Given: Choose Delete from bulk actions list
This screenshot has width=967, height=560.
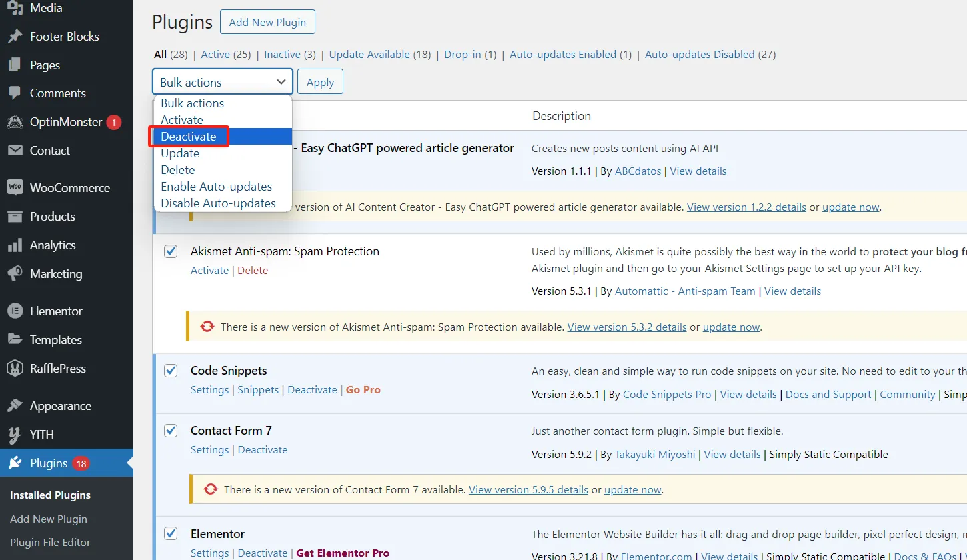Looking at the screenshot, I should pyautogui.click(x=223, y=170).
